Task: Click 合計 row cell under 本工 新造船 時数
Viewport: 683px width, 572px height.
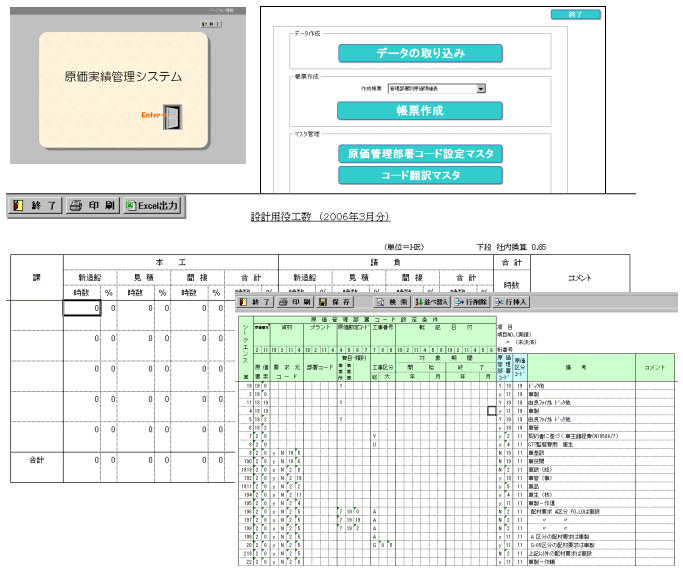Action: point(82,460)
